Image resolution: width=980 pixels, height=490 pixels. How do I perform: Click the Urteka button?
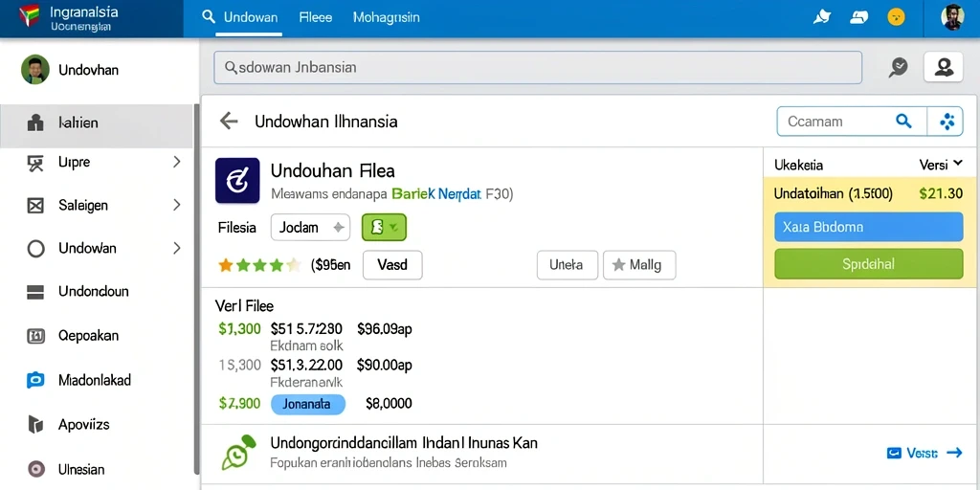click(x=568, y=265)
